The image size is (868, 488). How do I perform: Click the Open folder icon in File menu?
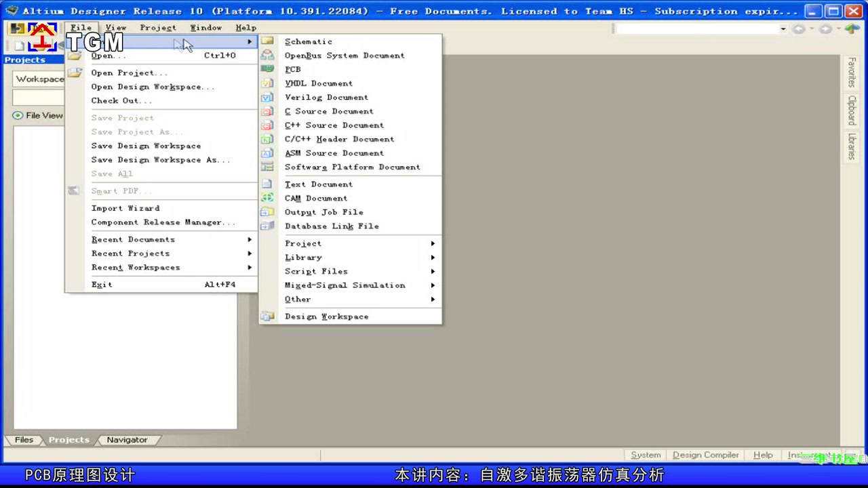pos(74,56)
